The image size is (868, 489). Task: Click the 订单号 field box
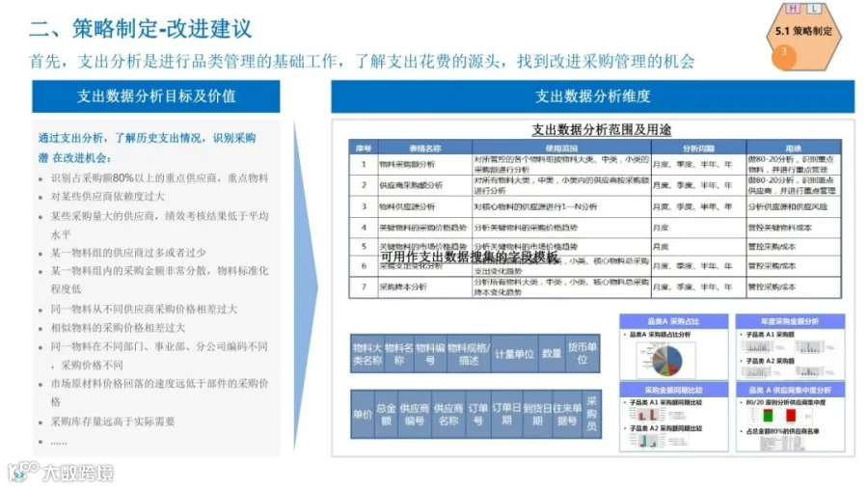[477, 414]
